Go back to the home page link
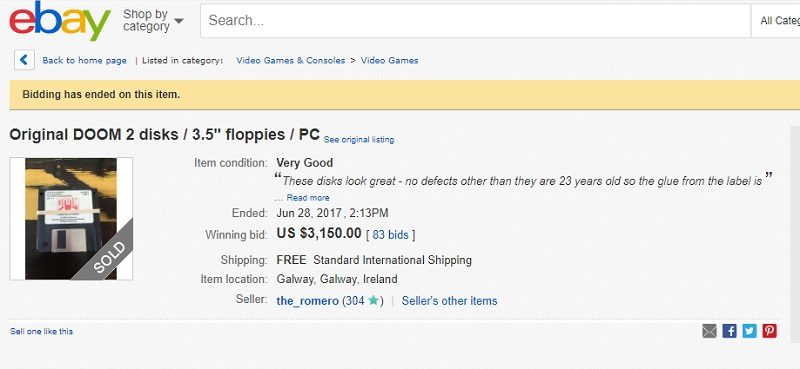Image resolution: width=800 pixels, height=369 pixels. 84,60
